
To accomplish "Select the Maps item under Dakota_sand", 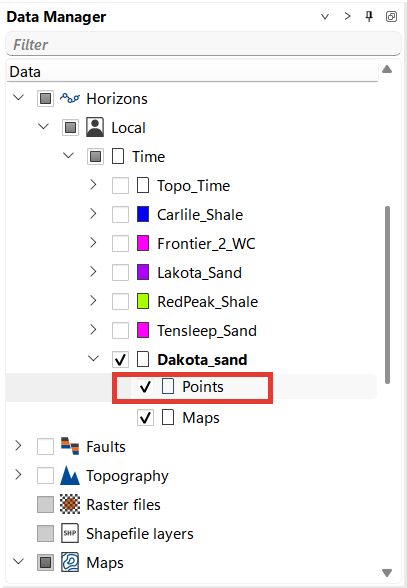I will click(201, 417).
